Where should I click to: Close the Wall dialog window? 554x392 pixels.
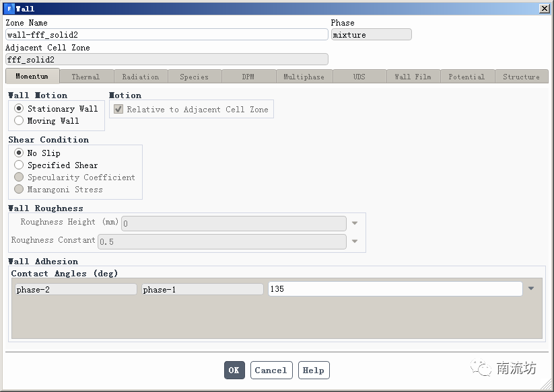click(544, 9)
